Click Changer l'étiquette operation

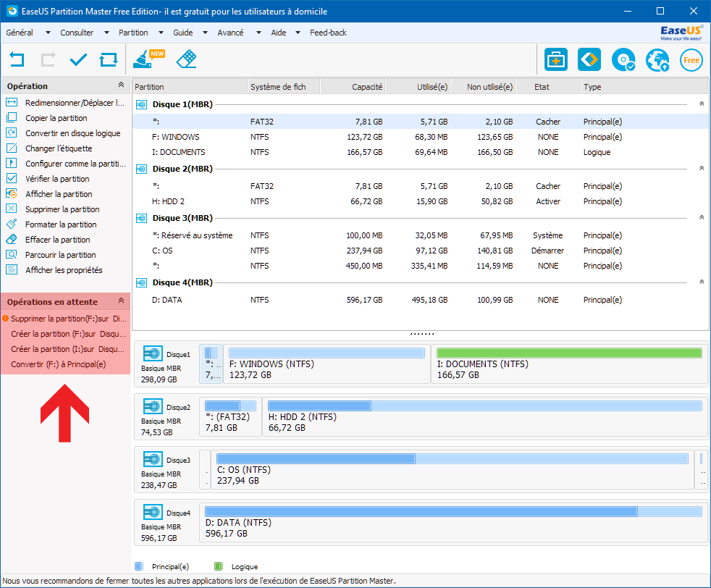(49, 148)
